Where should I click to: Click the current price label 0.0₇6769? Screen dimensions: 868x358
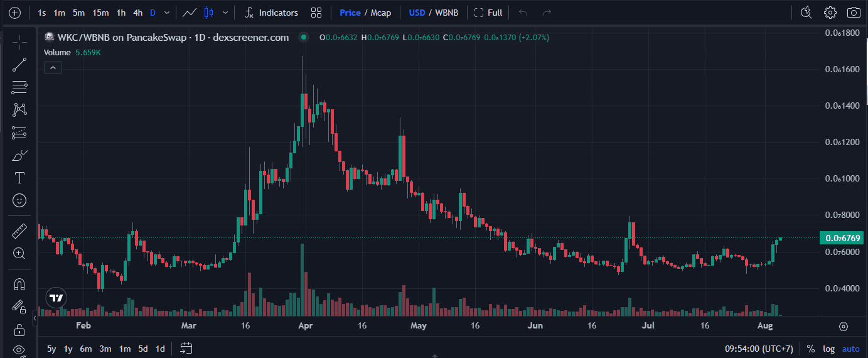(842, 238)
